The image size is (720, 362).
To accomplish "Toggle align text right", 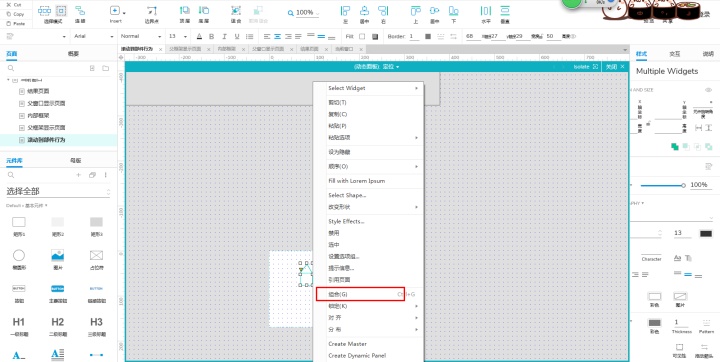I will [x=288, y=36].
